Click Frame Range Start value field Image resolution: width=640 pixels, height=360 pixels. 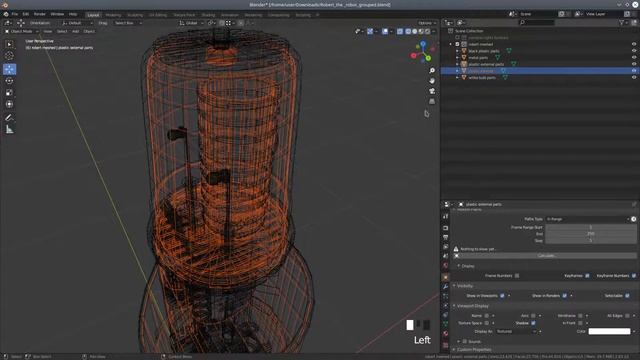click(591, 227)
